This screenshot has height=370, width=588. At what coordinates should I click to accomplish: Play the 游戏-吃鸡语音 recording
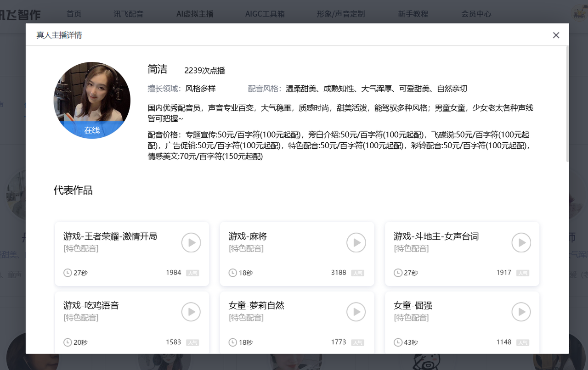[191, 312]
